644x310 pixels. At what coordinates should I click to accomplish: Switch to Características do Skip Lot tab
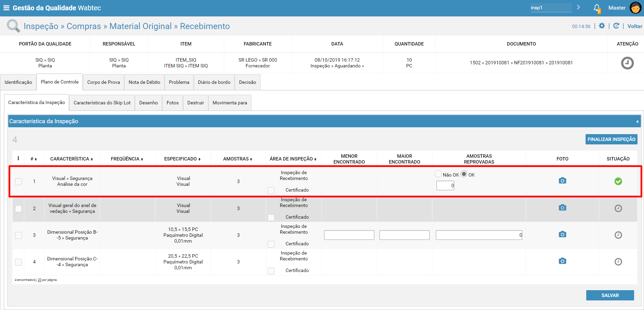click(102, 103)
